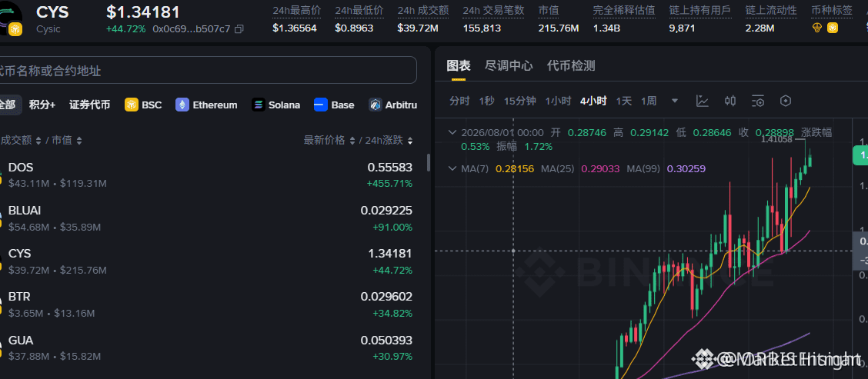
Task: Click the MA(99) value 0.30259
Action: 686,169
